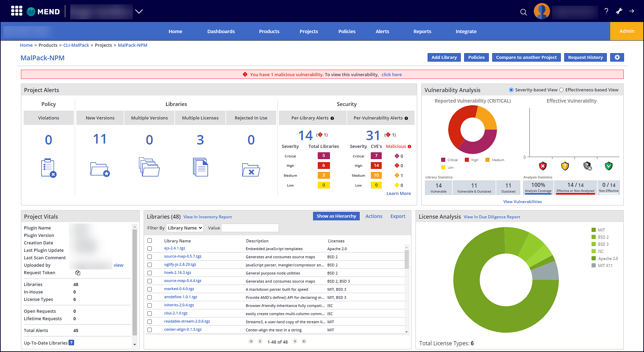Open project settings gear icon
The image size is (644, 352).
click(617, 58)
